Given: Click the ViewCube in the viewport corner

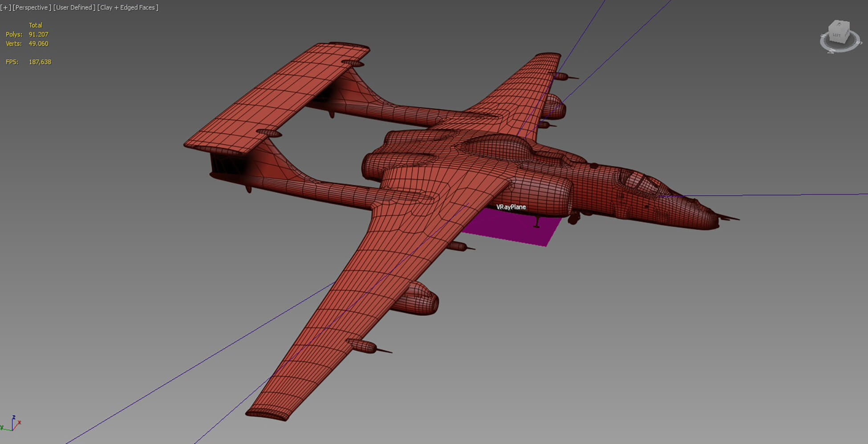Looking at the screenshot, I should (x=839, y=33).
